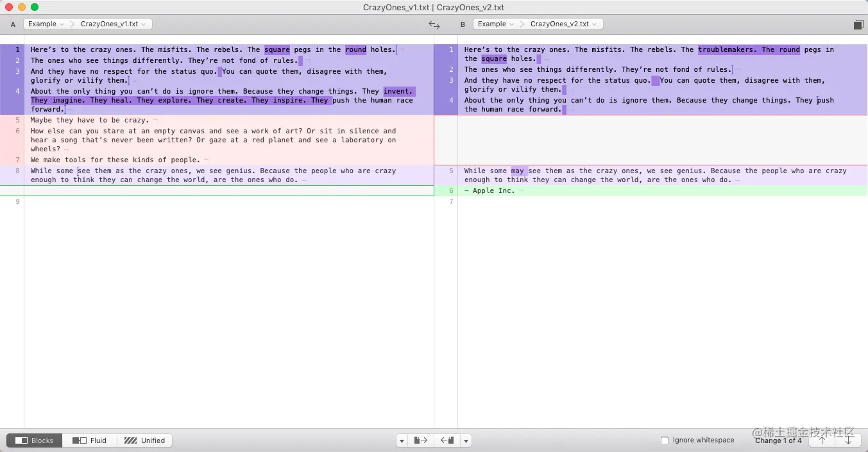Switch to the Unified view
The image size is (868, 452).
click(x=144, y=440)
